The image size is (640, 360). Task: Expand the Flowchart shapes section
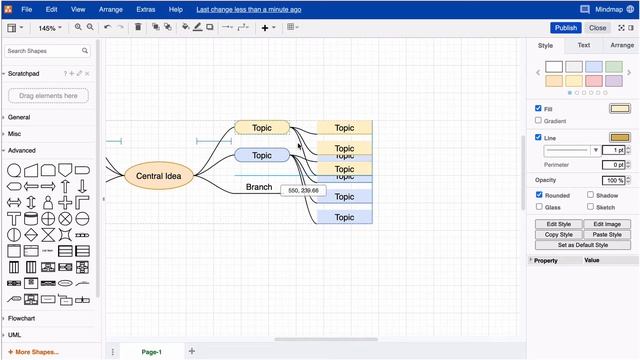click(21, 318)
